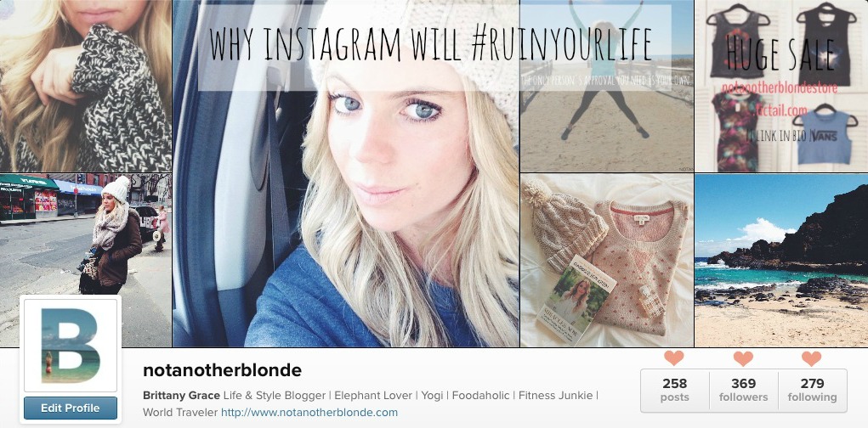Open the rocky beach ocean photo
This screenshot has height=428, width=868.
pyautogui.click(x=781, y=261)
